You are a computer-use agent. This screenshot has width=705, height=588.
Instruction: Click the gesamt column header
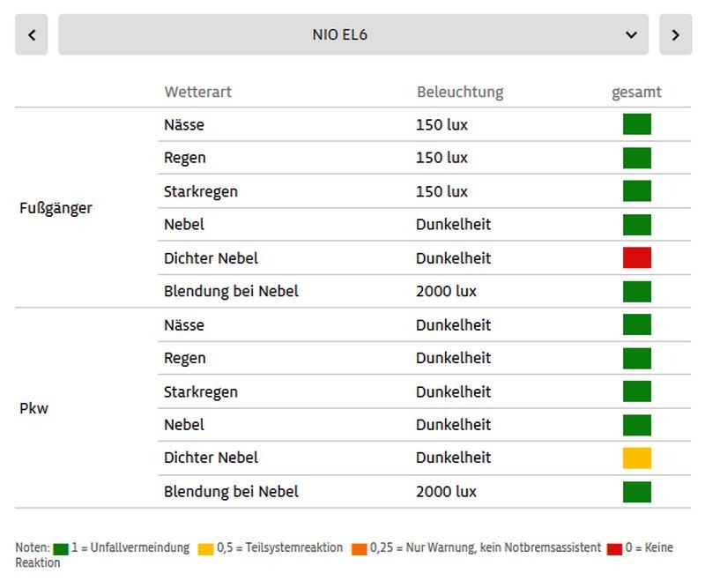coord(636,92)
